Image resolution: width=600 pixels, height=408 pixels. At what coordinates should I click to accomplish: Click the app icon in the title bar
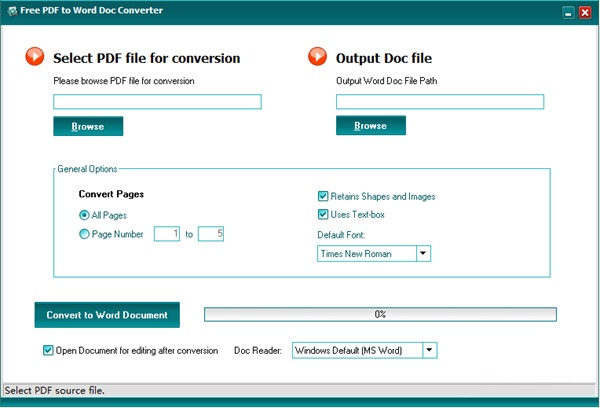click(12, 11)
